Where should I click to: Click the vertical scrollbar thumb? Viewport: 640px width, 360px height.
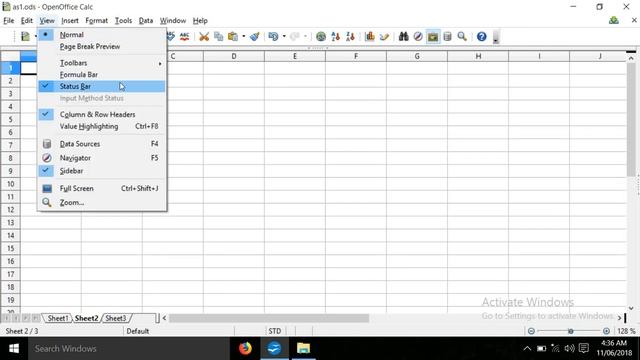[x=631, y=120]
